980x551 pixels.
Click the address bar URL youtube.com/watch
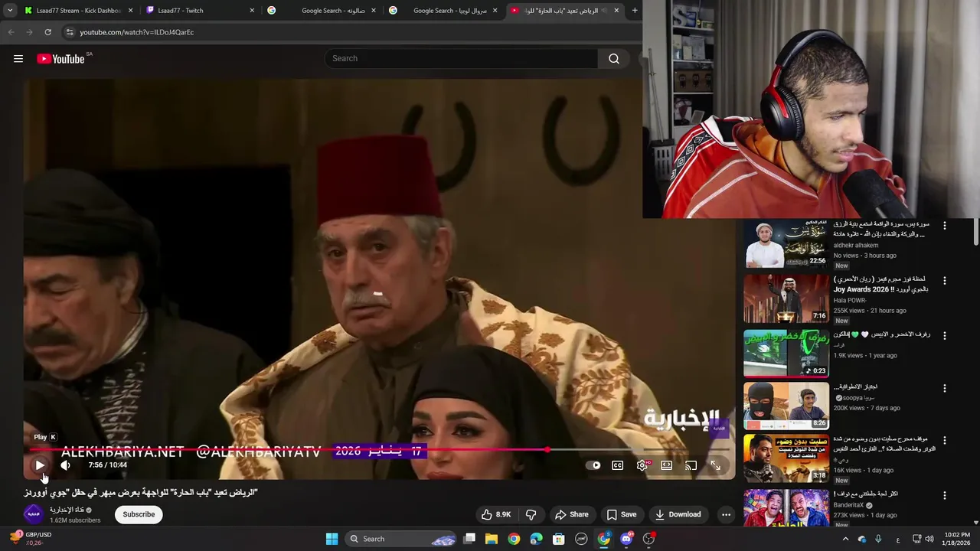[x=137, y=32]
